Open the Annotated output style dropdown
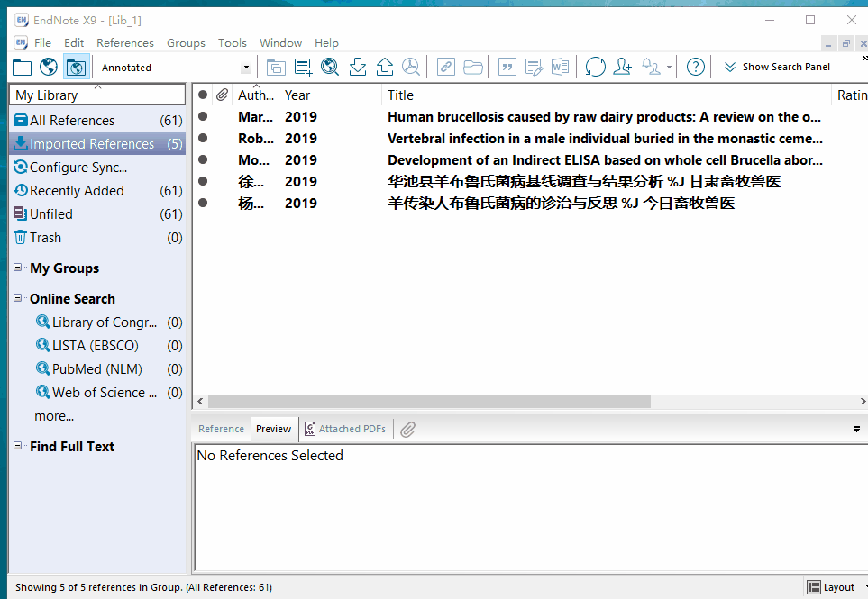Viewport: 868px width, 599px height. tap(246, 68)
